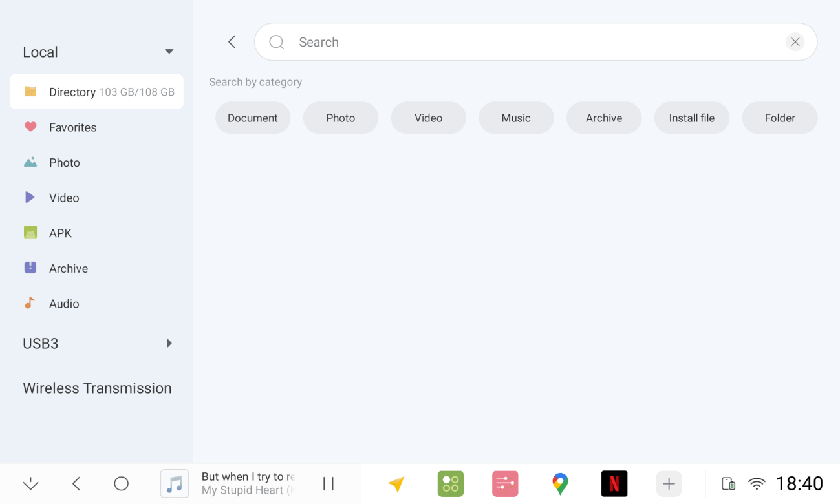This screenshot has width=840, height=504.
Task: Open the pink settings sliders app
Action: coord(505,483)
